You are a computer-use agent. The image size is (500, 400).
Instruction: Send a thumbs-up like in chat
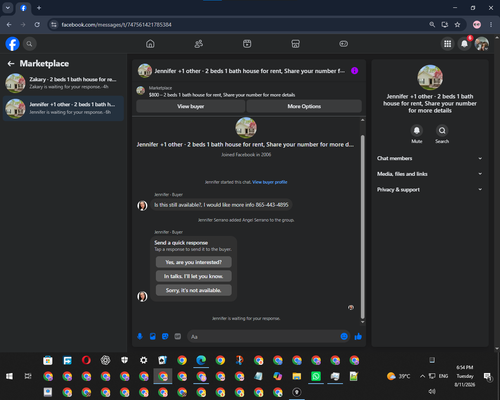[x=358, y=337]
